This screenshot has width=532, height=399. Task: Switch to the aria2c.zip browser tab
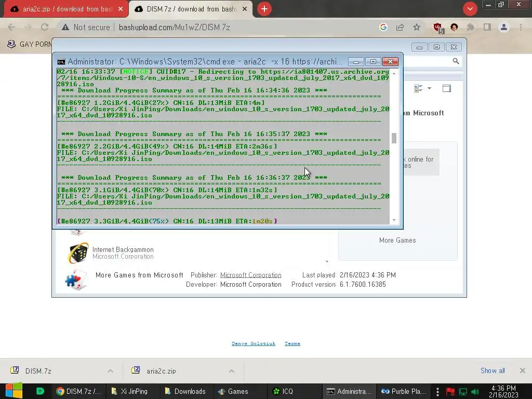pos(66,9)
